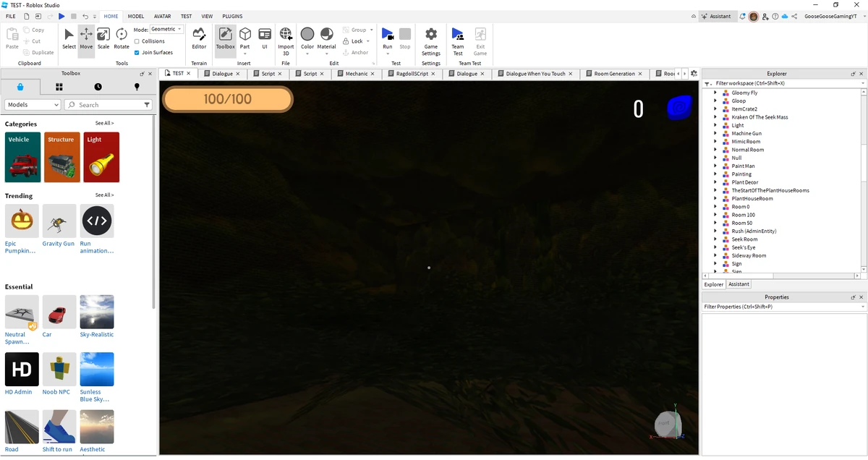Toggle the Lock tool
The width and height of the screenshot is (868, 460).
tap(346, 41)
